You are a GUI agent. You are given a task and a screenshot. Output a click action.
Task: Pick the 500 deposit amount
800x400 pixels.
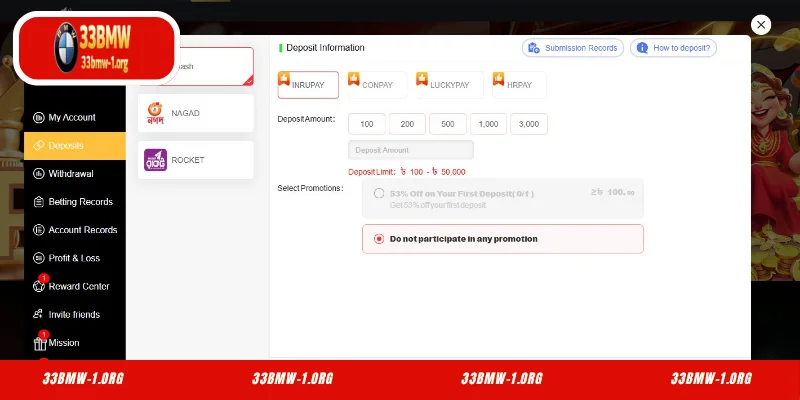pos(448,124)
